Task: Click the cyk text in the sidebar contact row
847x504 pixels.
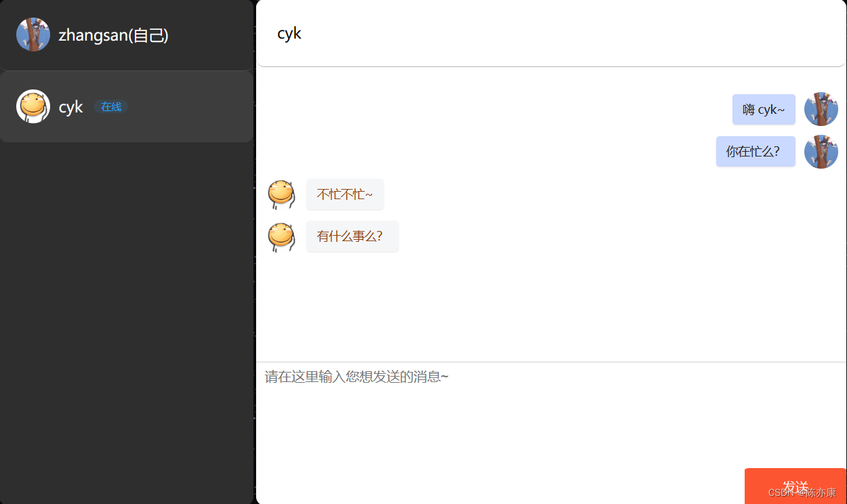Action: point(70,107)
